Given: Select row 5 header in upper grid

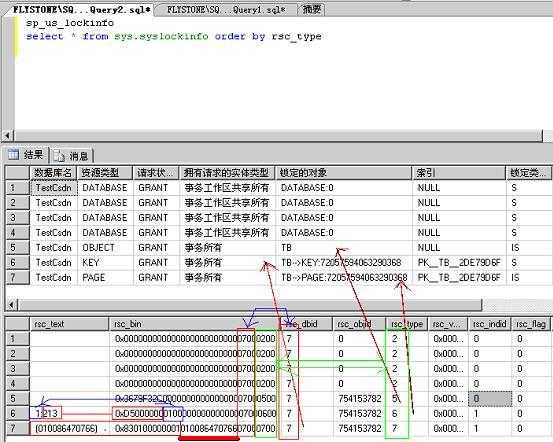Looking at the screenshot, I should coord(17,248).
